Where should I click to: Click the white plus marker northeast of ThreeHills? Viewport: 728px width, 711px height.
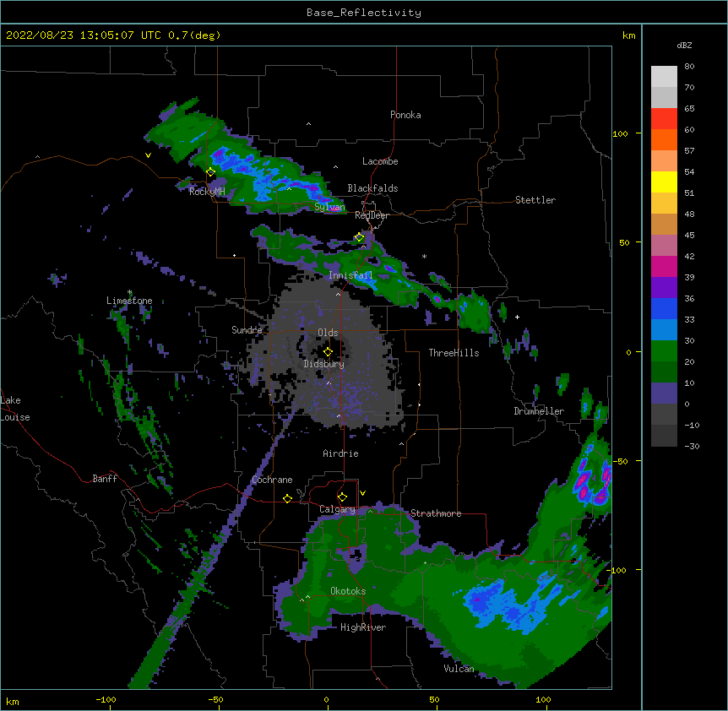pyautogui.click(x=517, y=317)
